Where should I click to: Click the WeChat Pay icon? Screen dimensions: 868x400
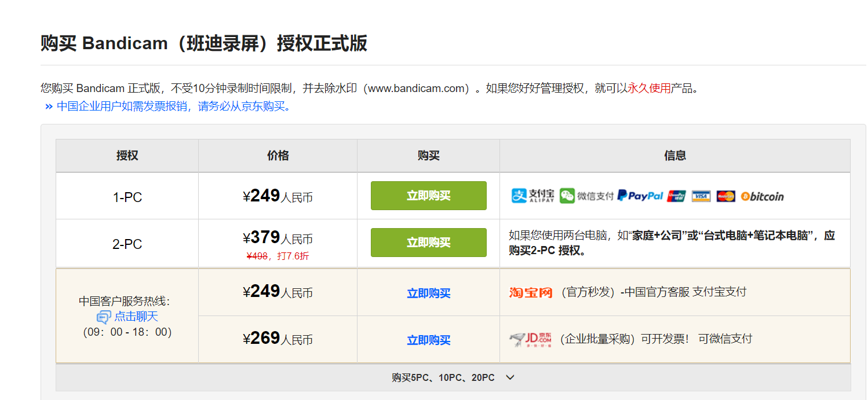pos(586,196)
